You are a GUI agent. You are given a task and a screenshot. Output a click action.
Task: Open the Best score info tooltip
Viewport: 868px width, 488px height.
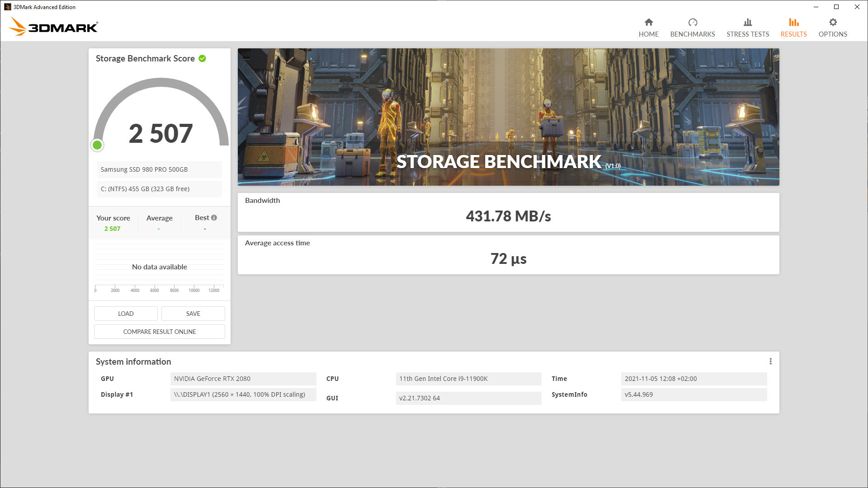(214, 217)
